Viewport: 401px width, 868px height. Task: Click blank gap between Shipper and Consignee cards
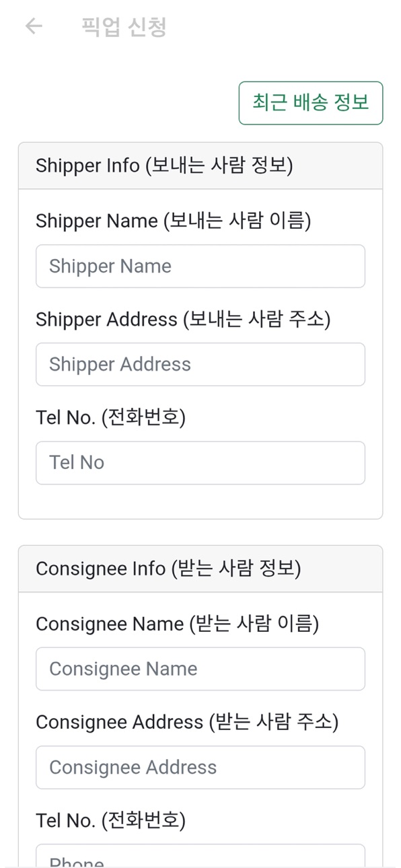click(200, 532)
